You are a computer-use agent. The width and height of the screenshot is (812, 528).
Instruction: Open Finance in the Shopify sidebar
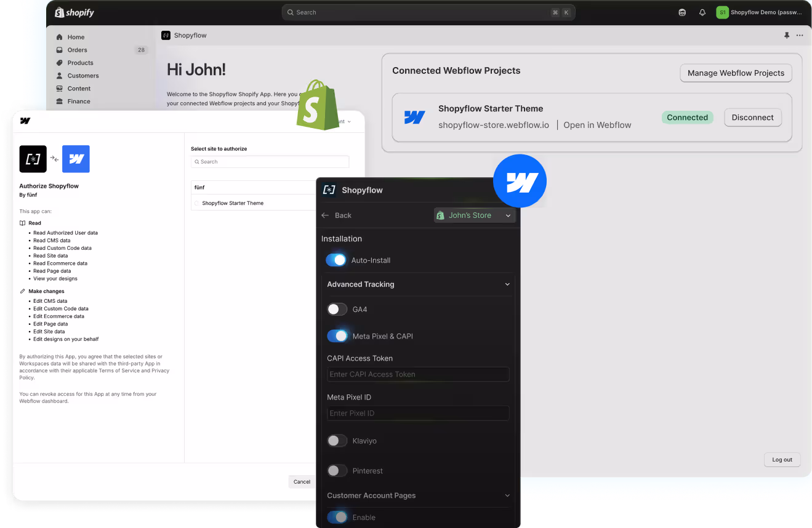click(79, 102)
